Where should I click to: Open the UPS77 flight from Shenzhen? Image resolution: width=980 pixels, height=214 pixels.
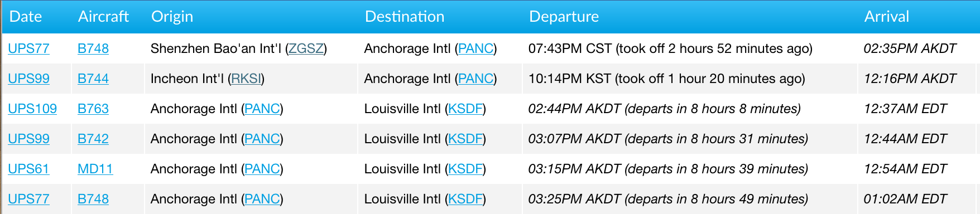point(28,48)
